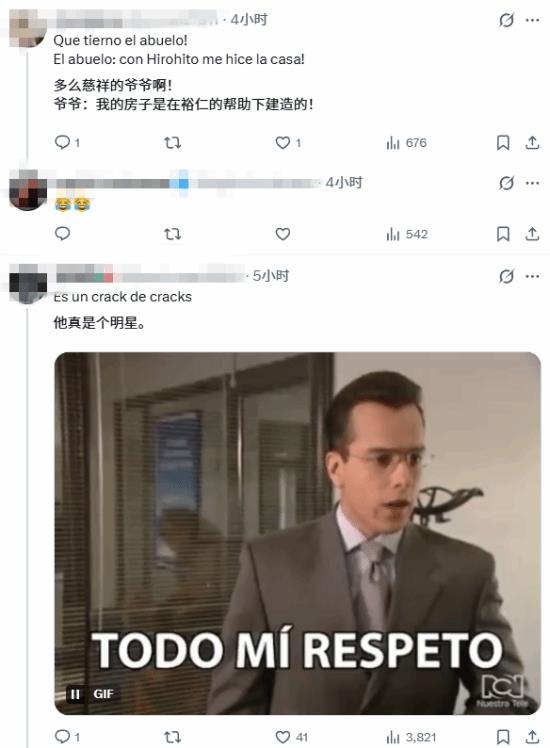Image resolution: width=550 pixels, height=748 pixels.
Task: Open more options for the emoji reply
Action: pos(532,183)
